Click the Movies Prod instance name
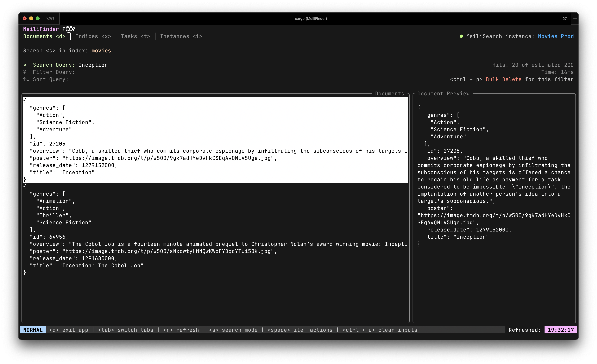597x364 pixels. tap(556, 36)
